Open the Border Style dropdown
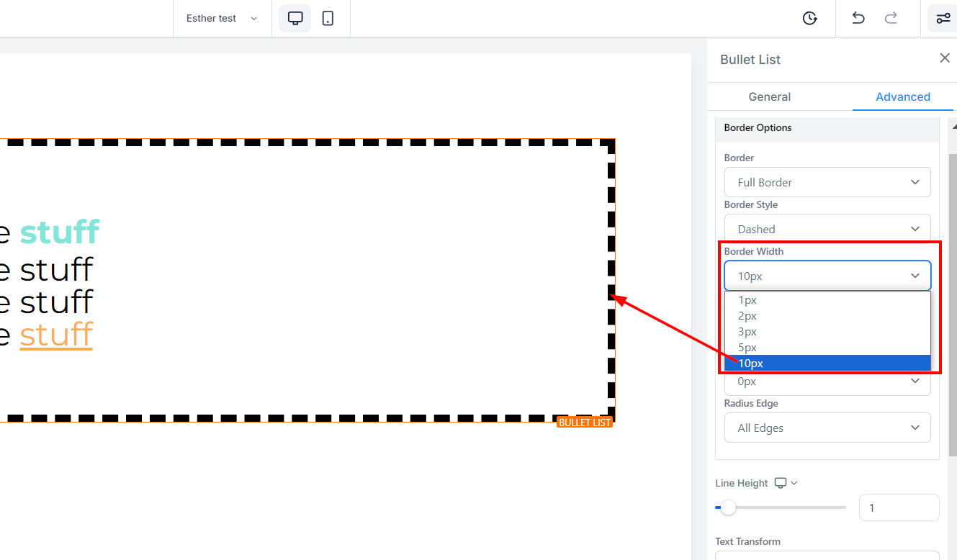The width and height of the screenshot is (957, 560). click(827, 229)
